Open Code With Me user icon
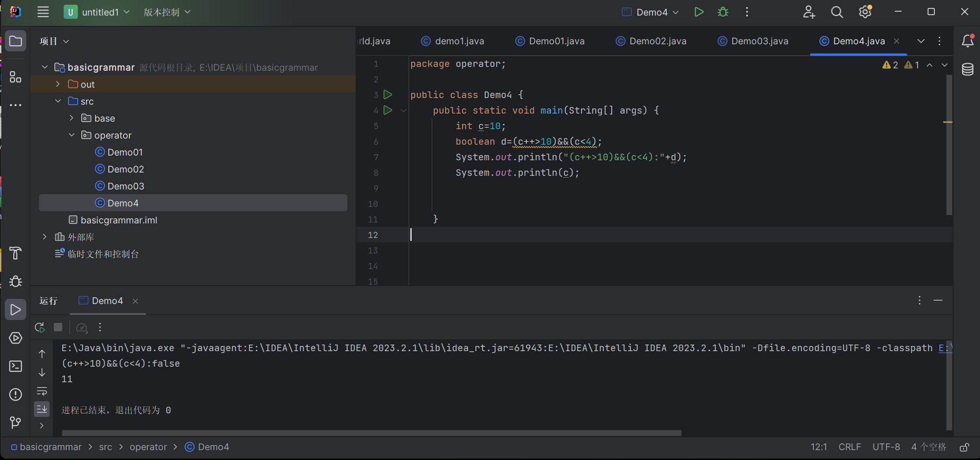This screenshot has width=980, height=460. click(x=809, y=12)
